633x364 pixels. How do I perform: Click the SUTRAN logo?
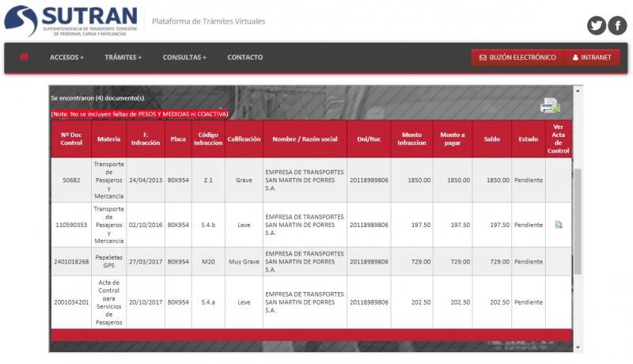(71, 21)
